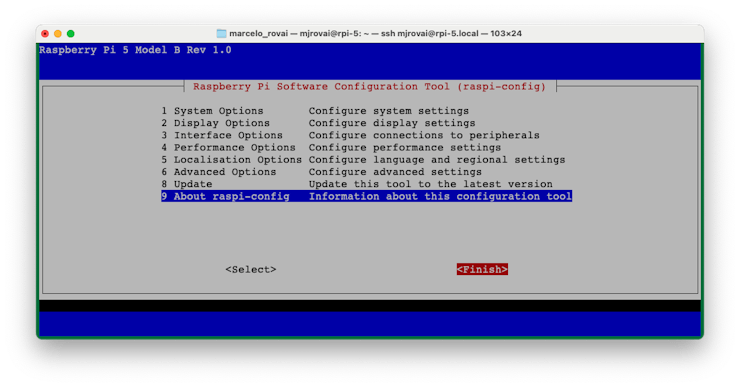Click the Raspberry Pi 5 Model B header text
This screenshot has width=740, height=387.
135,50
